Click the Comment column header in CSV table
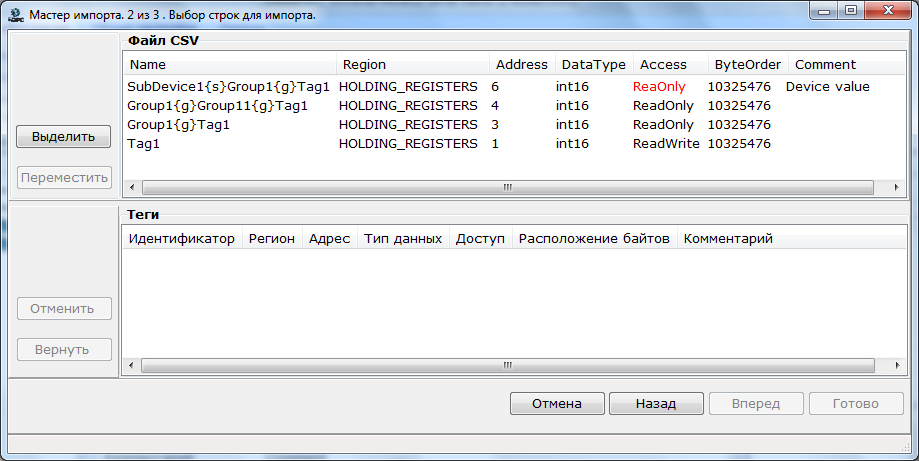The width and height of the screenshot is (919, 461). pos(847,64)
